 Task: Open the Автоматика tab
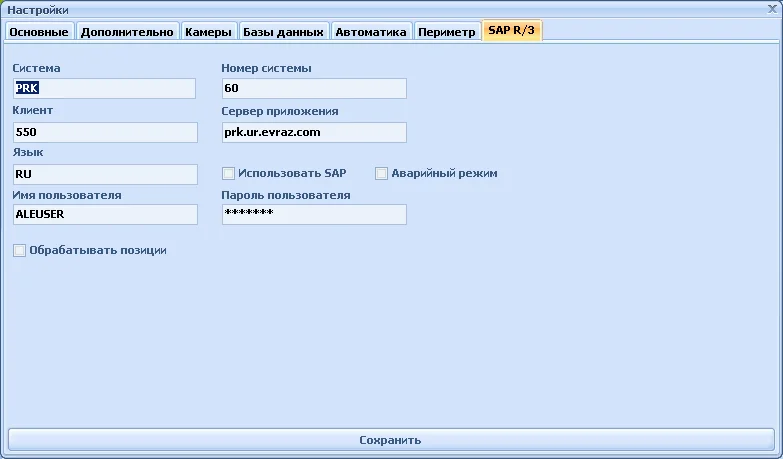click(371, 32)
